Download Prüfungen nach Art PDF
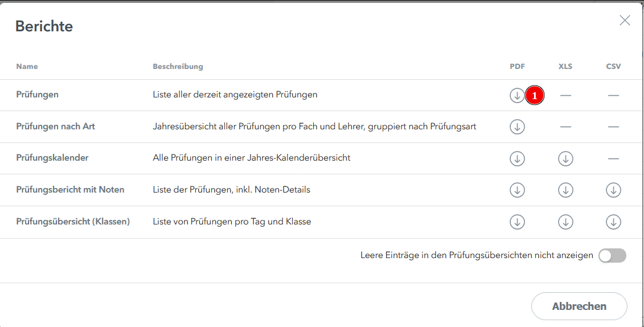The width and height of the screenshot is (644, 327). pos(517,126)
